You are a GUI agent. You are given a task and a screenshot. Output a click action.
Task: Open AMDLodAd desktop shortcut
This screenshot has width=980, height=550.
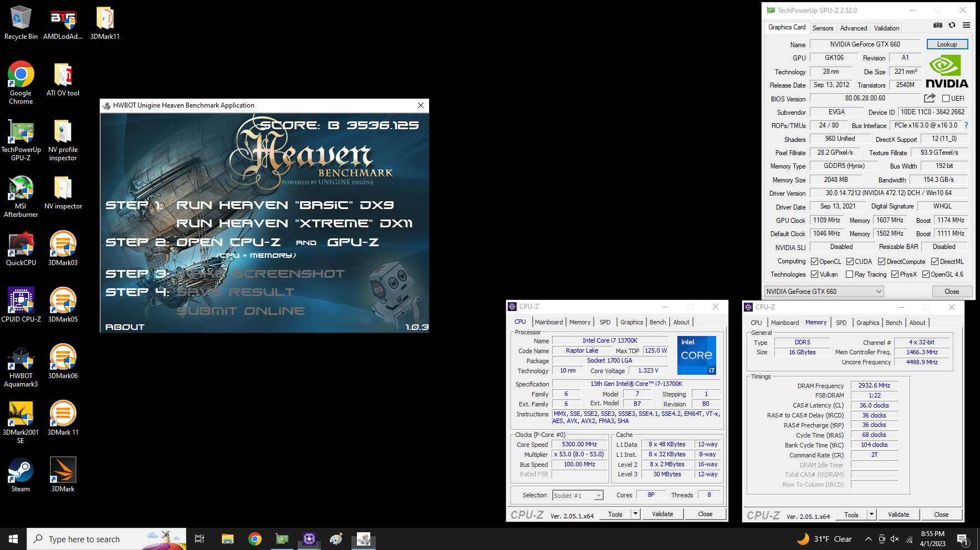point(63,23)
